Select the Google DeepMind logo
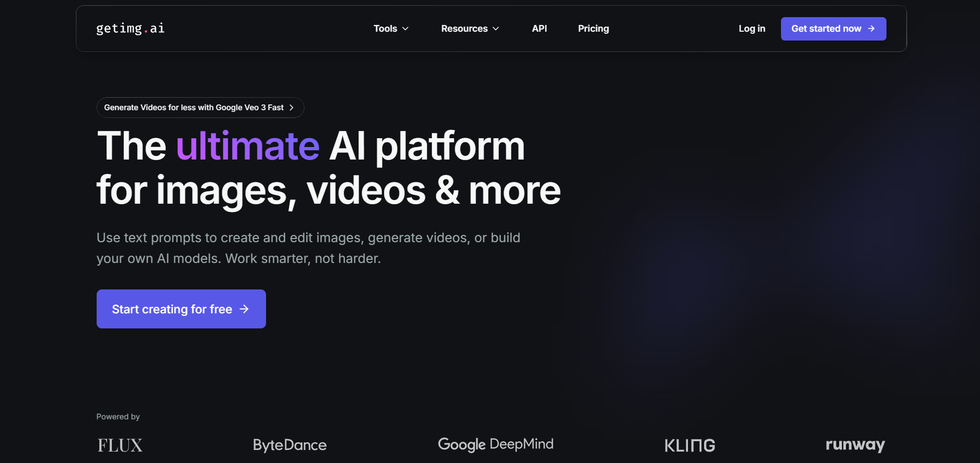 495,444
